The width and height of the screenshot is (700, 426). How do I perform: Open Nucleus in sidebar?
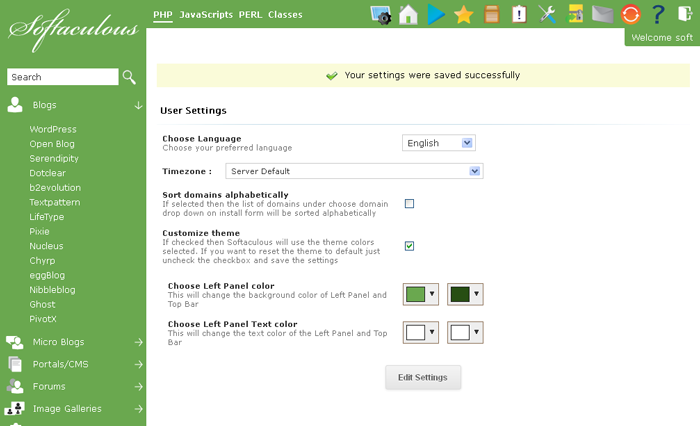(x=46, y=246)
